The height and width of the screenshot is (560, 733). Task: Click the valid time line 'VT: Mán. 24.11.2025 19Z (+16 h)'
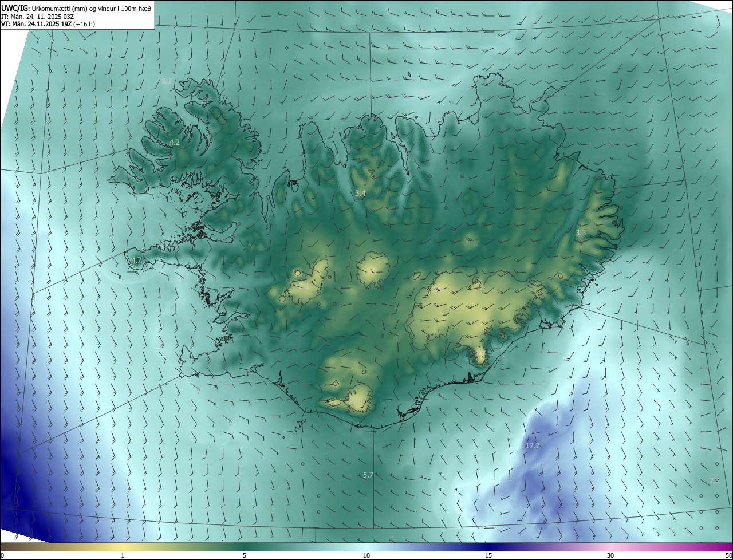click(48, 24)
